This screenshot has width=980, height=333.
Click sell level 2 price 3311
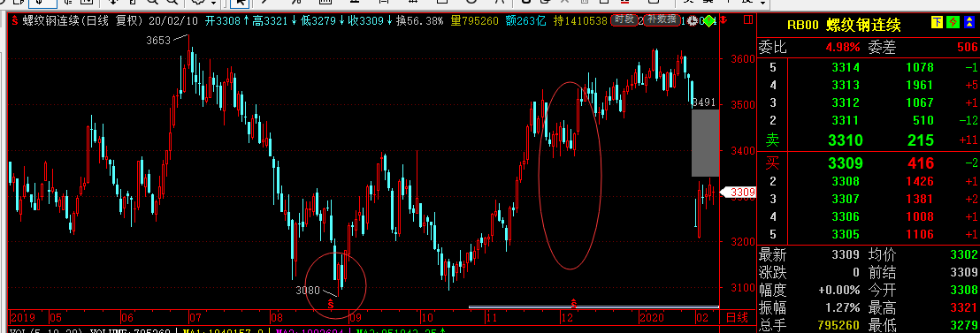click(845, 120)
